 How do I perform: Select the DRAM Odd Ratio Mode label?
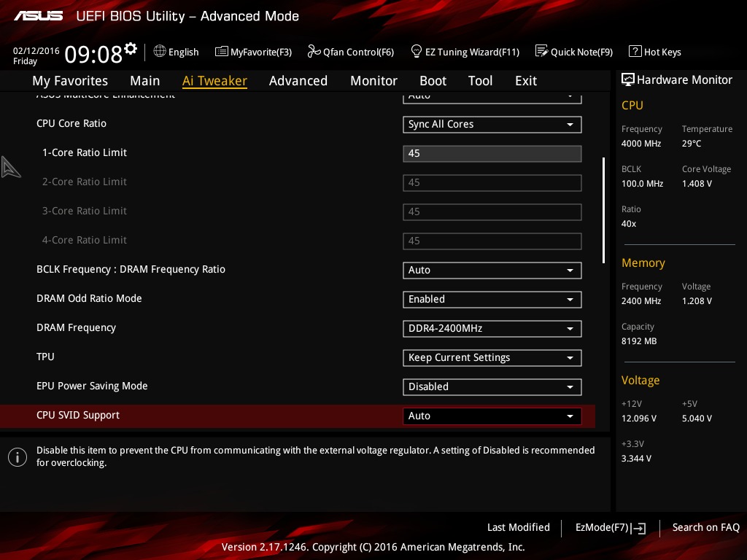pyautogui.click(x=89, y=298)
